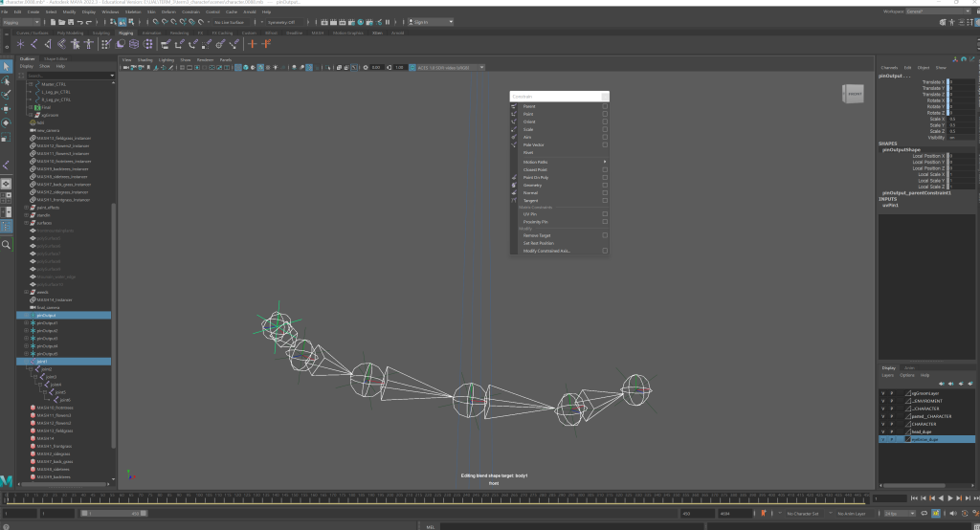Image resolution: width=980 pixels, height=530 pixels.
Task: Activate the Lasso select tool
Action: tap(7, 81)
